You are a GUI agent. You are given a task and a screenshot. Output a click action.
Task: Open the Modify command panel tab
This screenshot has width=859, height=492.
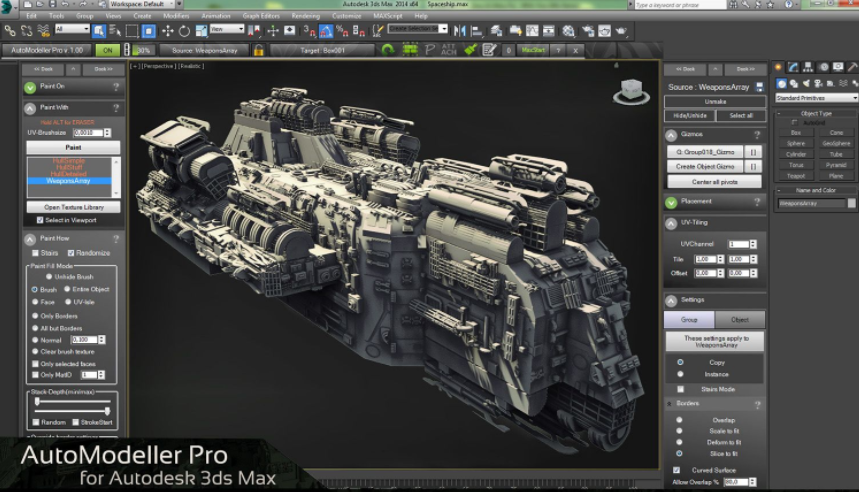tap(793, 67)
